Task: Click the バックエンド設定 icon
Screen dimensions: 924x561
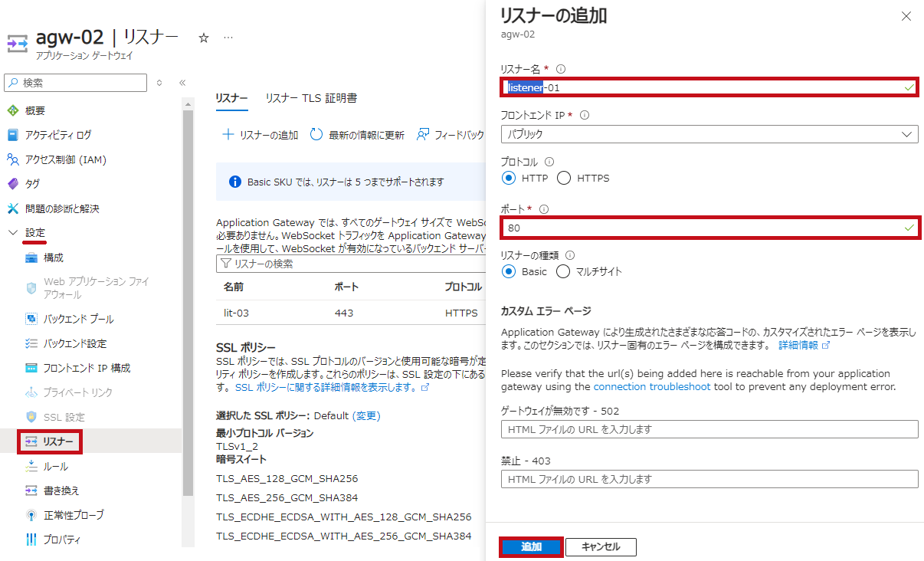Action: pos(31,343)
